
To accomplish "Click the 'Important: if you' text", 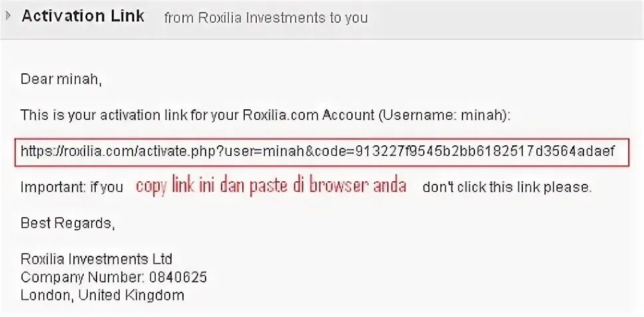I will (72, 188).
